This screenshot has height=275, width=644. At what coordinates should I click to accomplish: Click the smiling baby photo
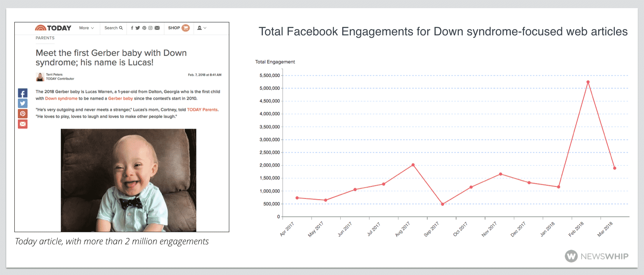(x=128, y=180)
